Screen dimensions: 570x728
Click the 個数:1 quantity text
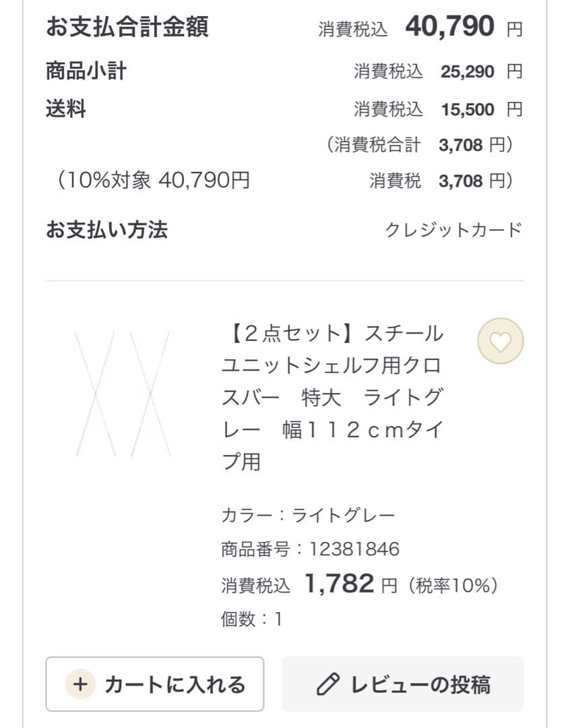(x=252, y=619)
